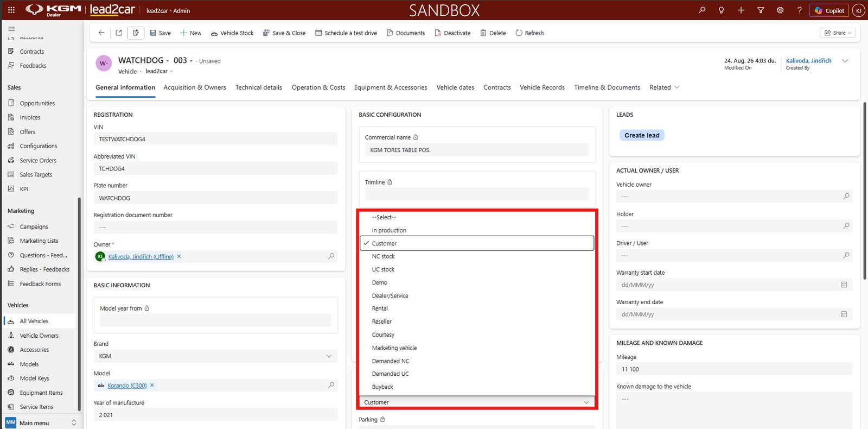Open the Warranty start date calendar icon
868x429 pixels.
click(x=844, y=285)
